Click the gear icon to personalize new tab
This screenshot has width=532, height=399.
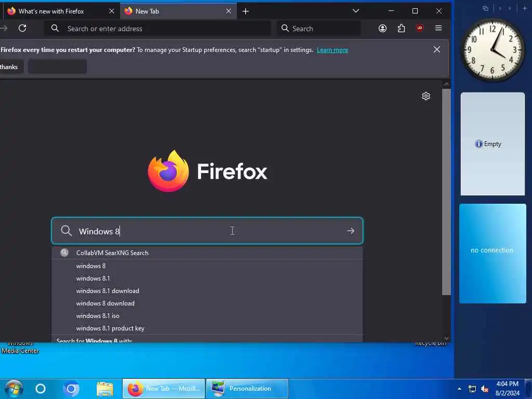click(426, 96)
